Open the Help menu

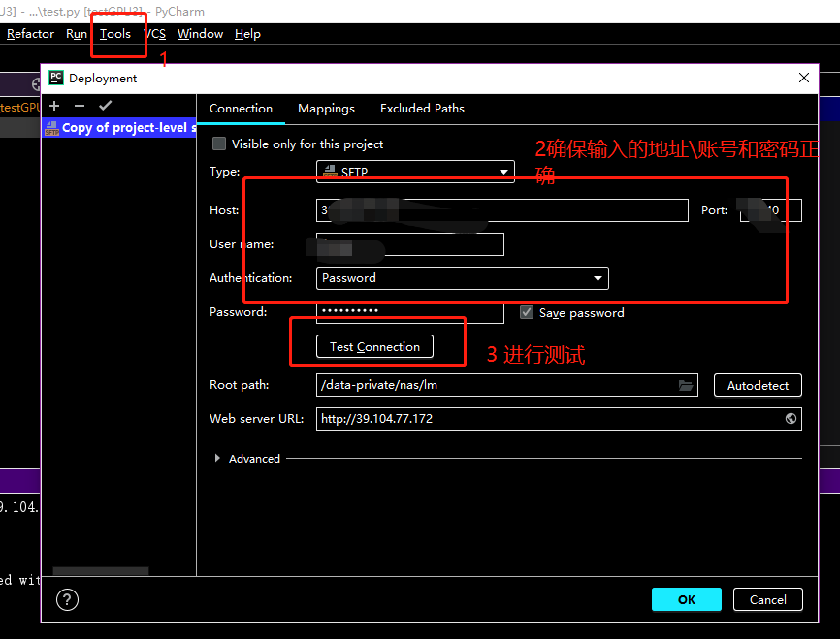point(247,34)
